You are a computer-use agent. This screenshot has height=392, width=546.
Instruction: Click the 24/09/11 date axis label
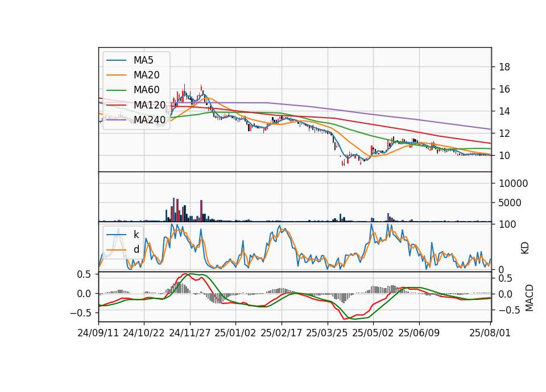pos(98,333)
